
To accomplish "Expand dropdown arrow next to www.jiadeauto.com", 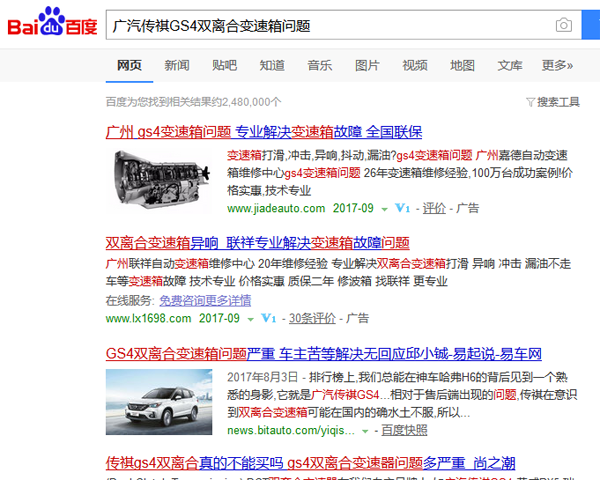I will [385, 209].
